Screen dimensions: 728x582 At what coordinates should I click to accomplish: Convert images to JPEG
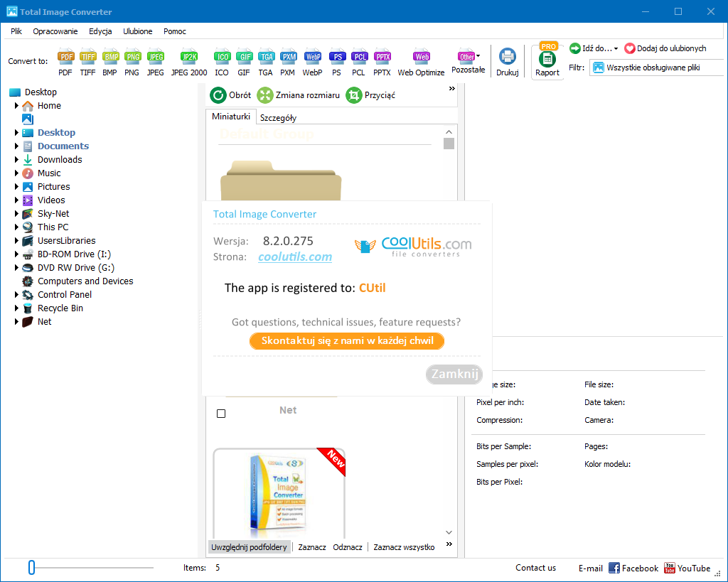(x=156, y=63)
